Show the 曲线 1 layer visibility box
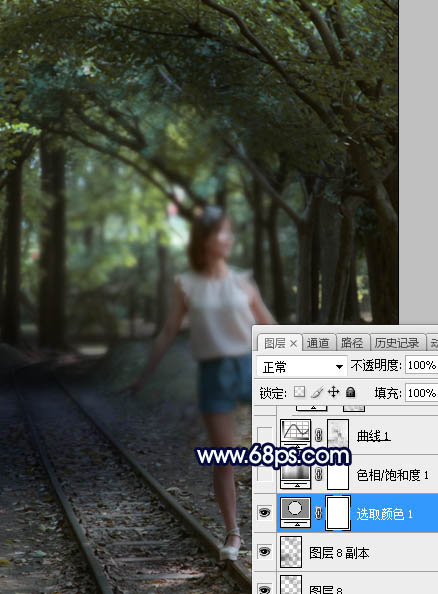Screen dimensions: 438x594 tap(264, 436)
